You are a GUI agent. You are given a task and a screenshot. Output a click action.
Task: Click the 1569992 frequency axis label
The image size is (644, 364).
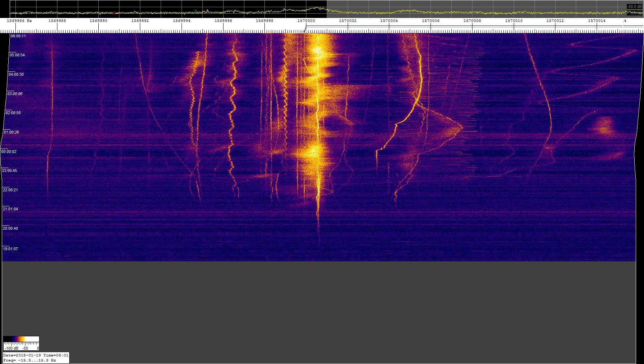tap(140, 21)
